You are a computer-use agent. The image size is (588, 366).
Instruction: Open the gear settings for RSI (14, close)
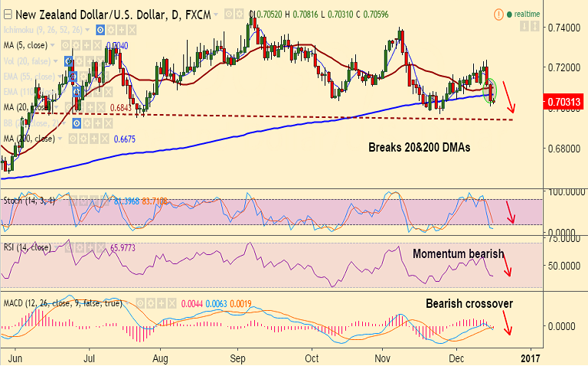[80, 247]
